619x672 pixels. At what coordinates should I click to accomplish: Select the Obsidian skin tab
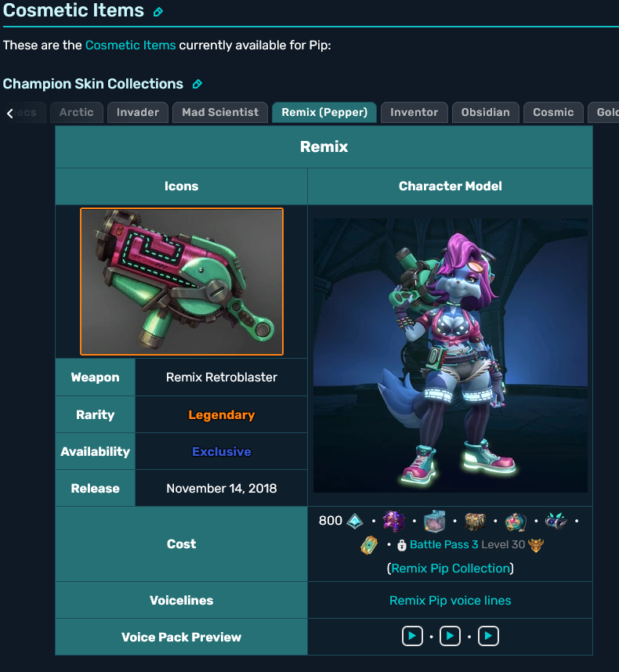(486, 112)
